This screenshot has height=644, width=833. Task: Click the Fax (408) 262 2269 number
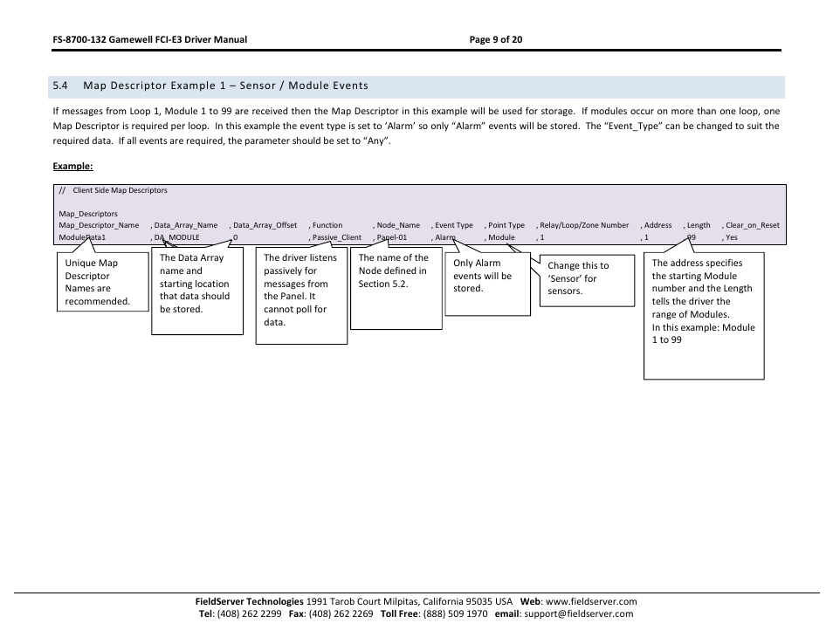coord(341,613)
